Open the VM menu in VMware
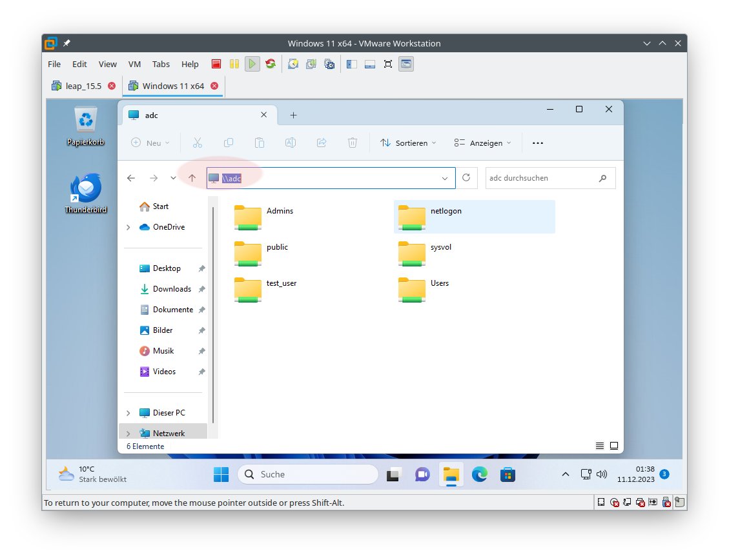The width and height of the screenshot is (729, 560). pyautogui.click(x=134, y=64)
